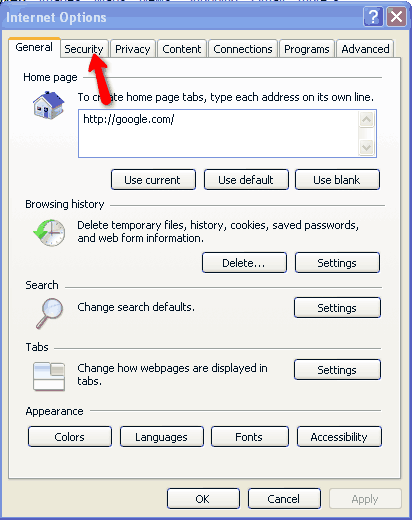Viewport: 412px width, 521px height.
Task: Open the Privacy tab
Action: coord(133,49)
